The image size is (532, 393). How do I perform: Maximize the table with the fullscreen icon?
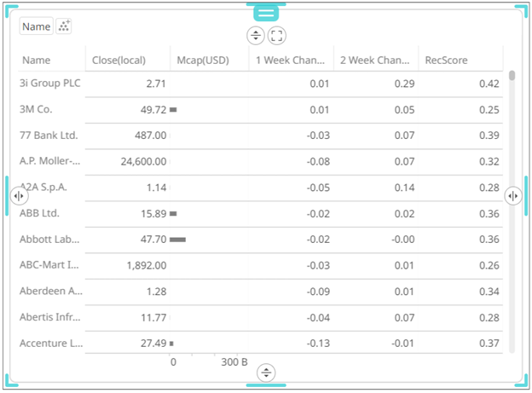point(277,36)
